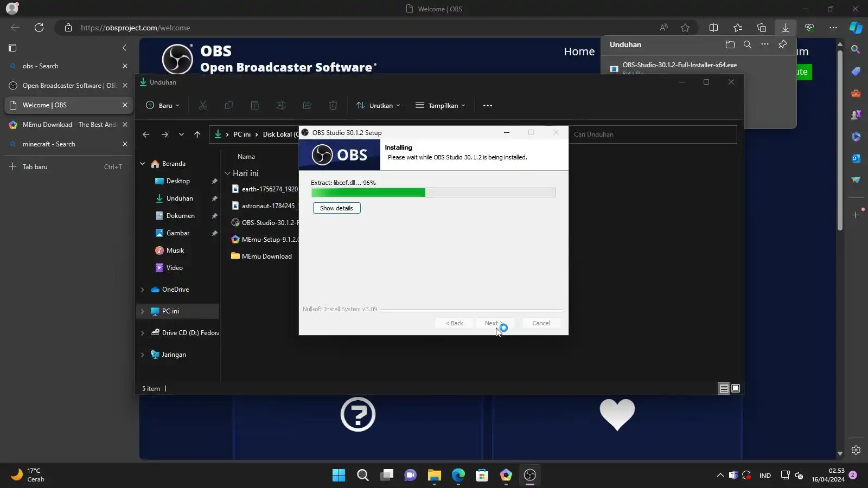The image size is (868, 488).
Task: Add page to favorites star icon
Action: point(685,28)
